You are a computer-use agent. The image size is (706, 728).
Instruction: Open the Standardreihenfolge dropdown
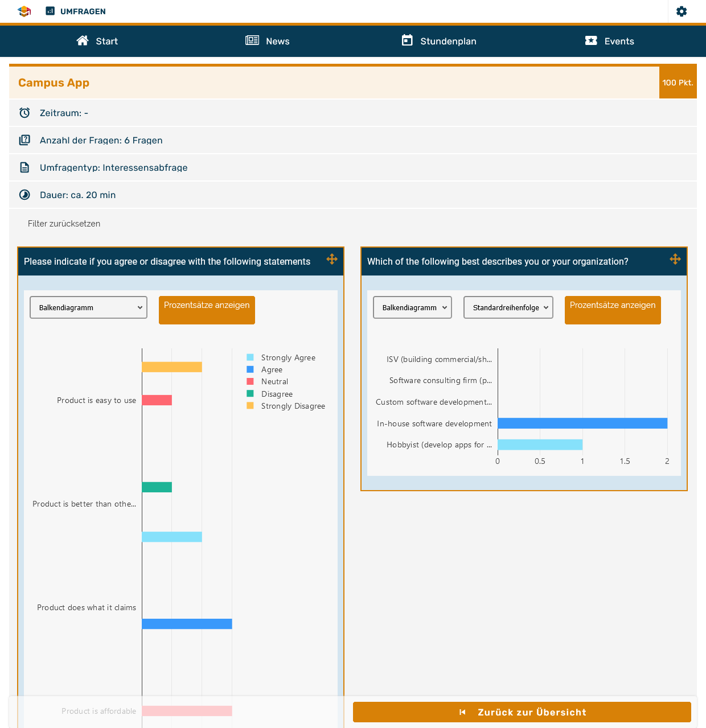[508, 307]
